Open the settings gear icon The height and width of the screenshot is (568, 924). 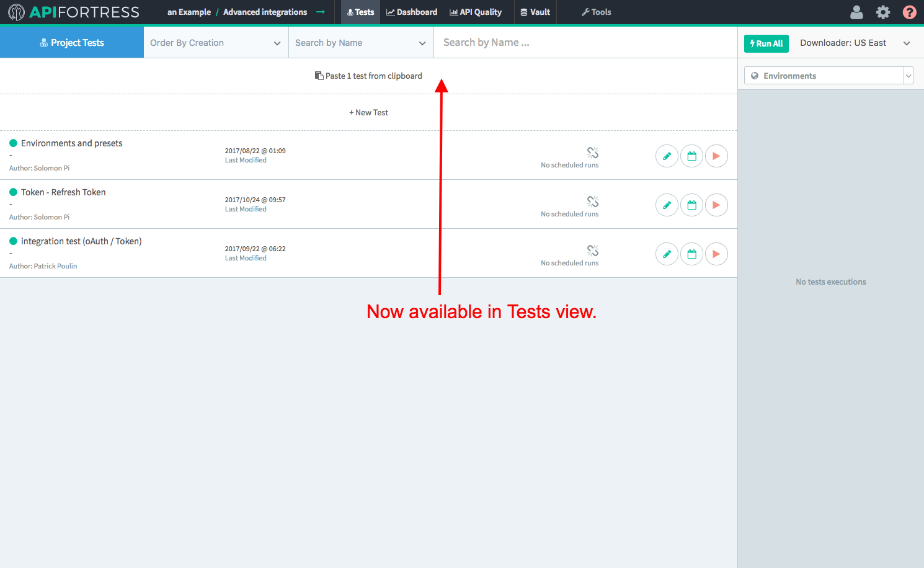tap(882, 12)
